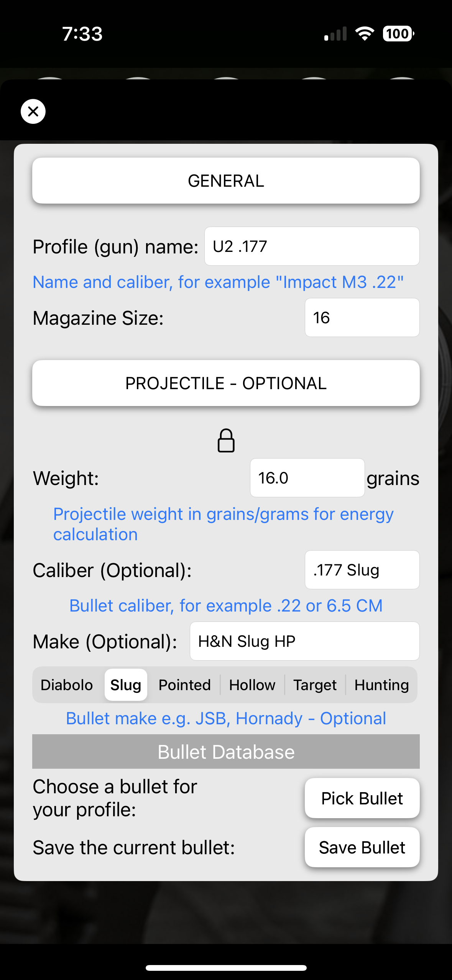Choose the Target bullet type segment
Screen dimensions: 452x980
[x=315, y=685]
